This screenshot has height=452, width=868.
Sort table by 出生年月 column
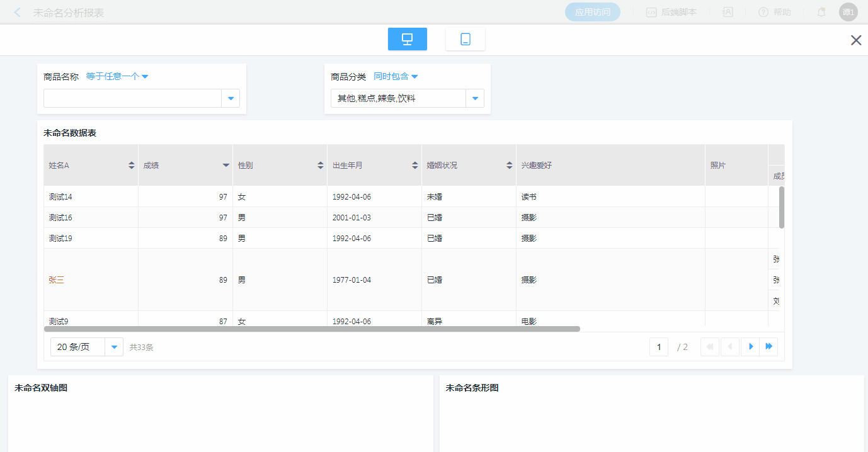click(x=414, y=166)
